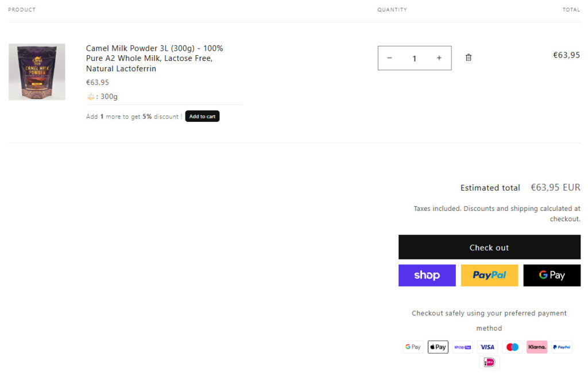Click the 'Taxes included' shipping note text
The width and height of the screenshot is (588, 378).
(497, 213)
